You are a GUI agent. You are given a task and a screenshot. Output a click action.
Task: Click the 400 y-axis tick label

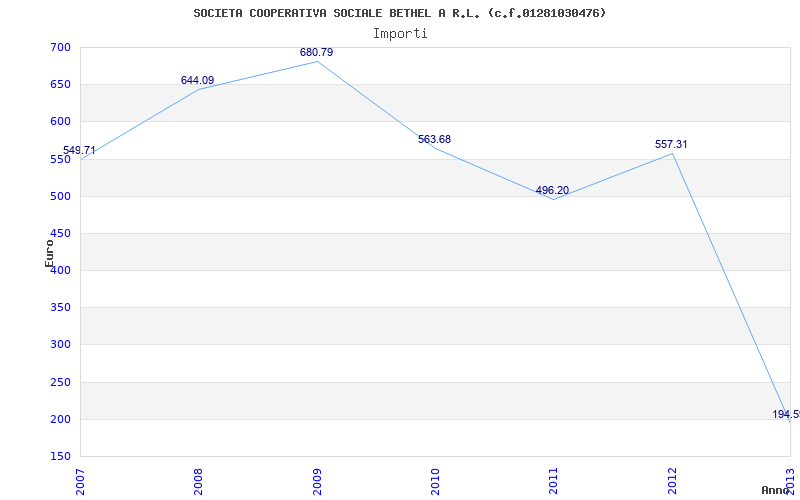pyautogui.click(x=60, y=270)
